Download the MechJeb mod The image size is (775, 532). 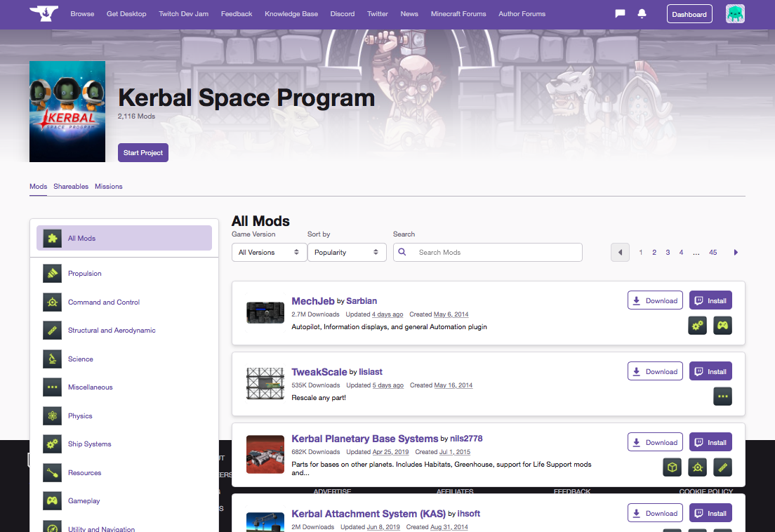pos(656,300)
